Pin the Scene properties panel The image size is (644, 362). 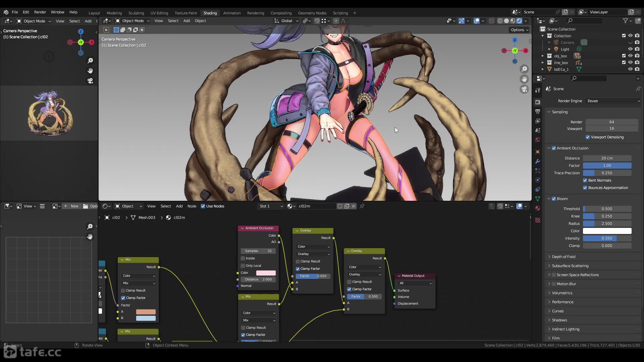coord(638,89)
